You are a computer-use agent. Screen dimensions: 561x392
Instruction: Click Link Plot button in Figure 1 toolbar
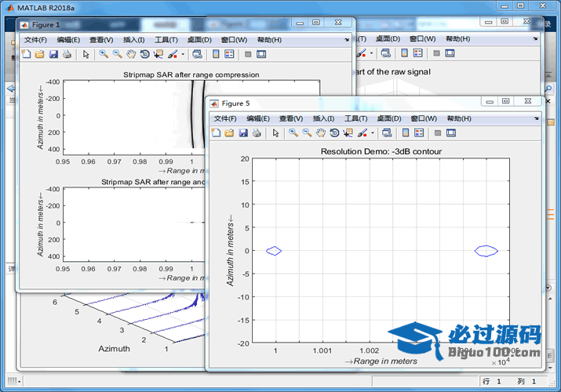tap(197, 54)
